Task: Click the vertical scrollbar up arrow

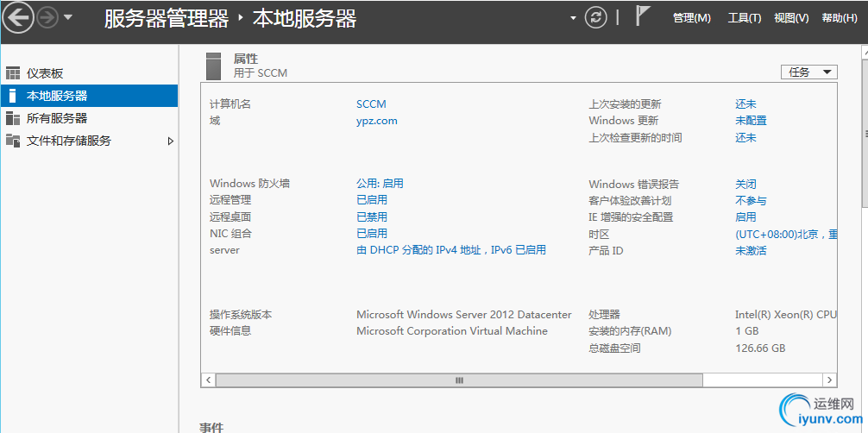Action: (865, 51)
